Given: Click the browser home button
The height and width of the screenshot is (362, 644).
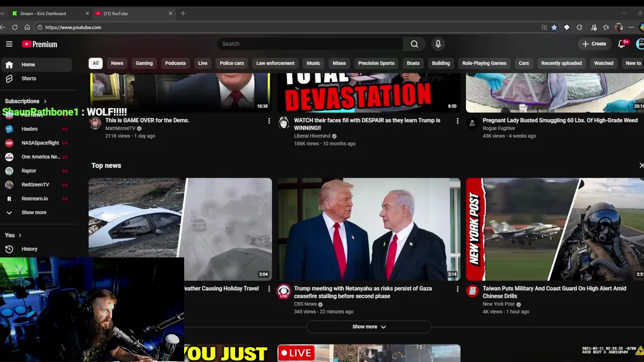Looking at the screenshot, I should tap(27, 27).
